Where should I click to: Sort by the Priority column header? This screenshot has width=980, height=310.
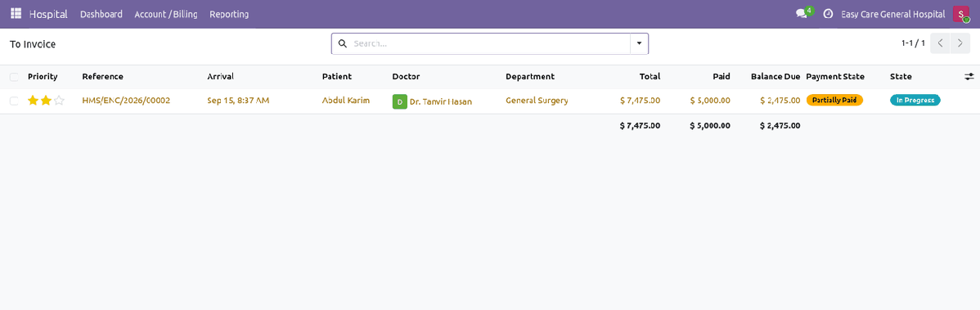43,76
